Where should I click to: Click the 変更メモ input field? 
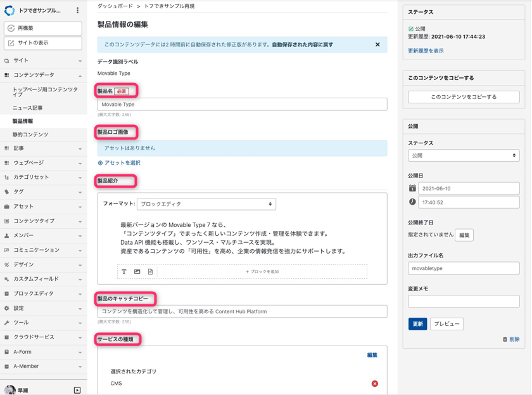pyautogui.click(x=464, y=301)
